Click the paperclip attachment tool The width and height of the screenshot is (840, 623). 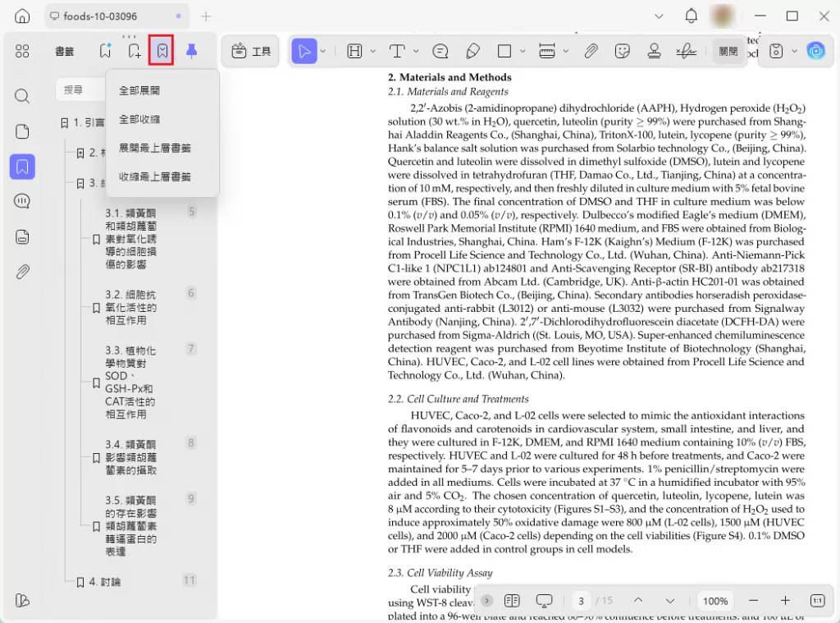[x=591, y=51]
